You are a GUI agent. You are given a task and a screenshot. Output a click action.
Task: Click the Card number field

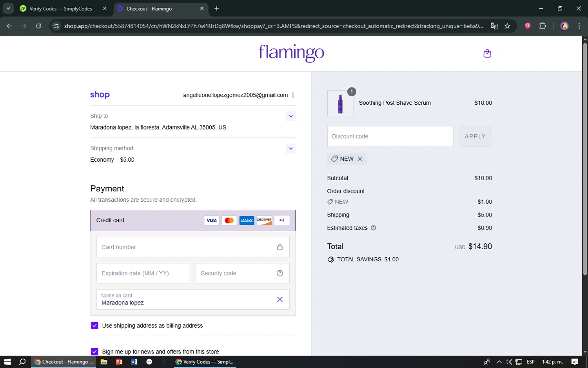193,247
